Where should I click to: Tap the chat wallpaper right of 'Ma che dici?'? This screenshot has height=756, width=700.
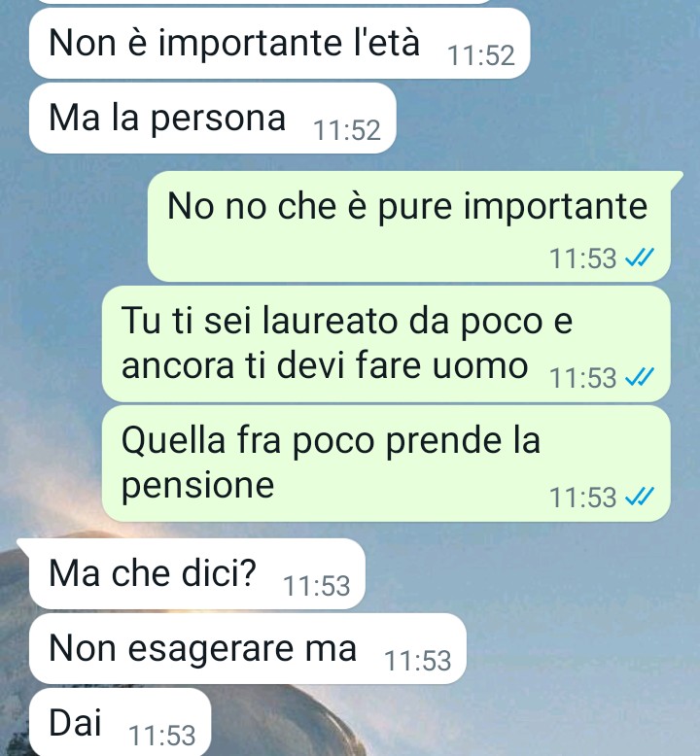pos(531,573)
